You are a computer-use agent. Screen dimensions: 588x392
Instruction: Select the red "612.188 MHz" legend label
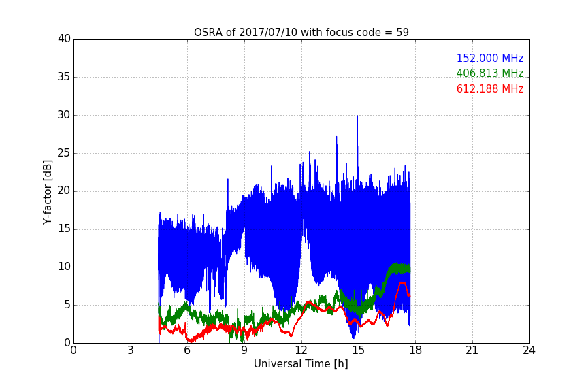coord(490,89)
